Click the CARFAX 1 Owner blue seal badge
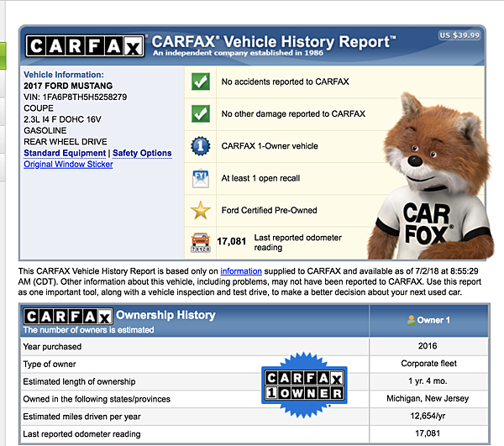 304,385
